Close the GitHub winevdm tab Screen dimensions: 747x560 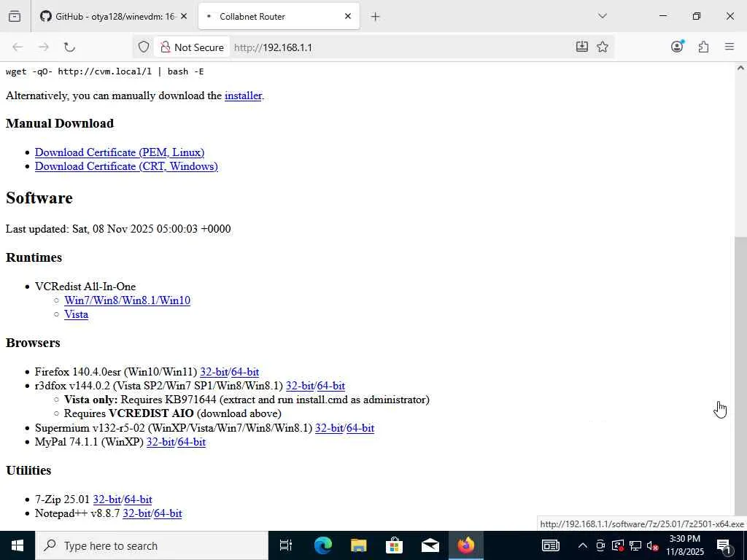click(184, 17)
